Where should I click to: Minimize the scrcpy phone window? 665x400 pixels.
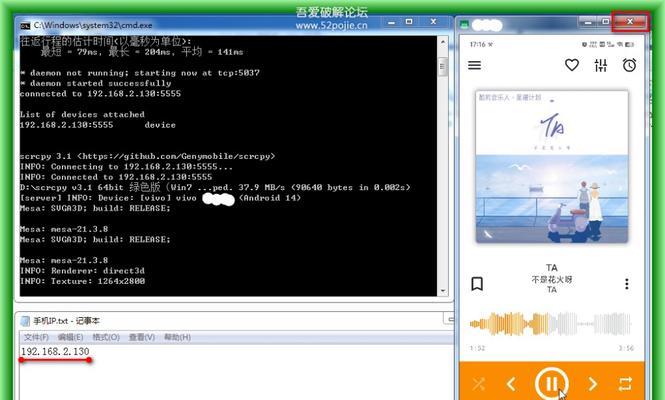click(588, 22)
